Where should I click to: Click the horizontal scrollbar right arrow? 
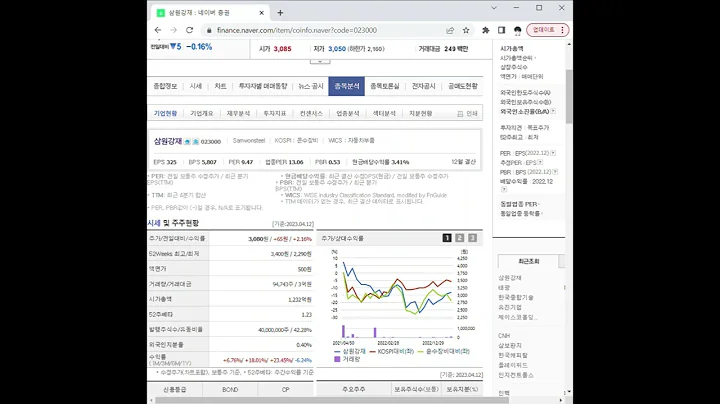[x=561, y=400]
